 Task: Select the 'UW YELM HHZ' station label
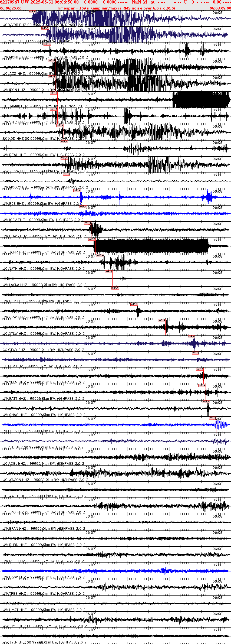14,382
